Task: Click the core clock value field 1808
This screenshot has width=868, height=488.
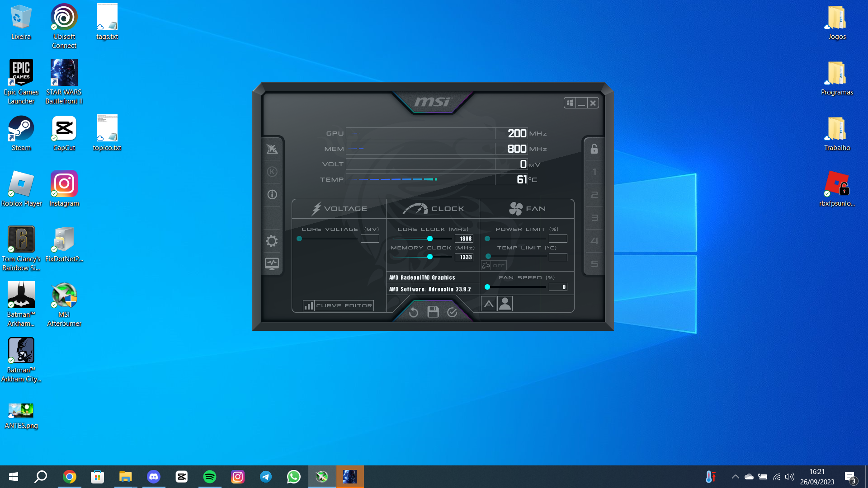Action: click(464, 239)
